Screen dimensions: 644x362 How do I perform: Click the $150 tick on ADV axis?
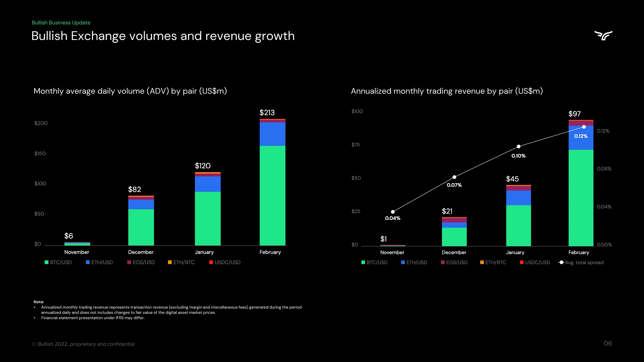pos(40,153)
